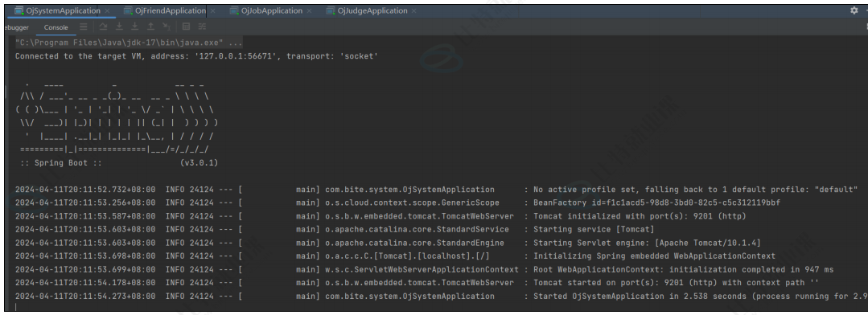Screen dimensions: 868x315
Task: Open the debug panel settings gear
Action: (x=854, y=10)
